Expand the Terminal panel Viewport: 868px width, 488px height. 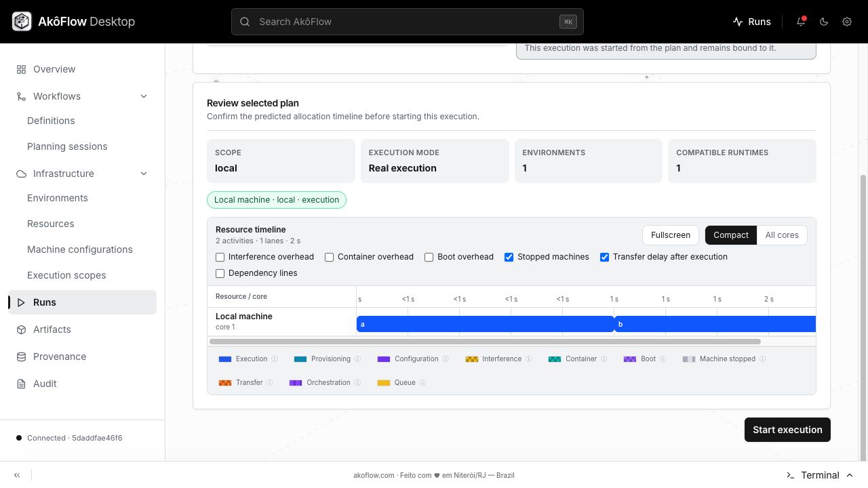coord(819,475)
